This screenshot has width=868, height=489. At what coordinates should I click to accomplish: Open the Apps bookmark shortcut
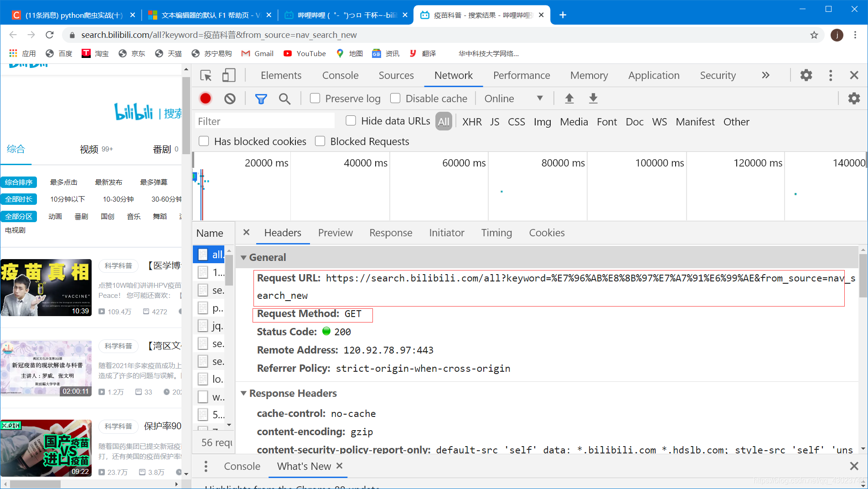pos(22,53)
